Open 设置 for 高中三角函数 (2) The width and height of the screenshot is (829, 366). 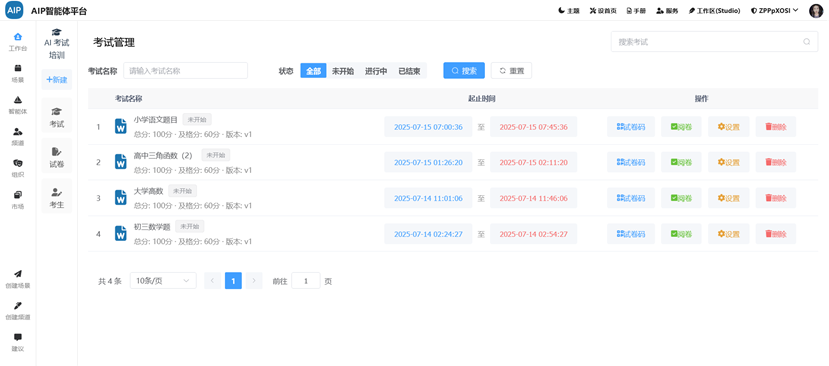(729, 162)
